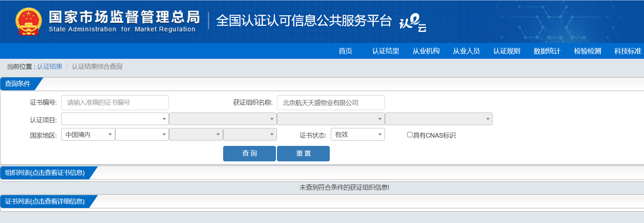This screenshot has height=223, width=644.
Task: Follow the 认证结果 breadcrumb link
Action: (x=50, y=66)
